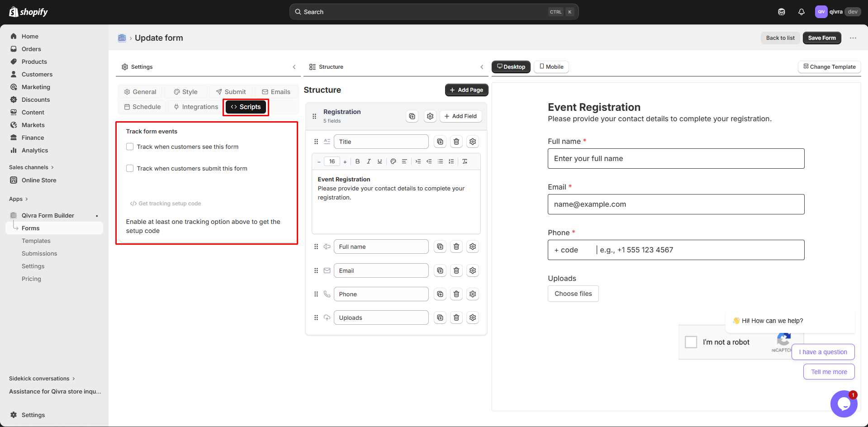Open the qivra account menu

click(837, 12)
